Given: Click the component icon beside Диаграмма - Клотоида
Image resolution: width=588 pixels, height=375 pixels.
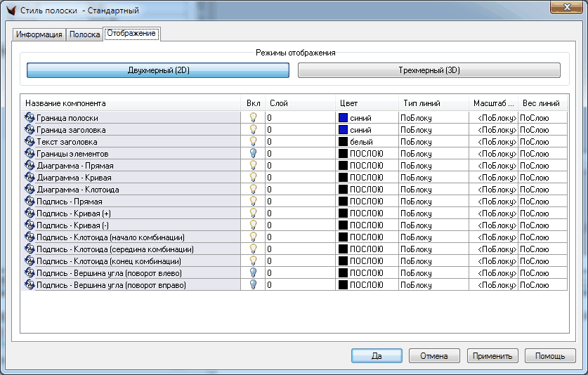Looking at the screenshot, I should 30,190.
